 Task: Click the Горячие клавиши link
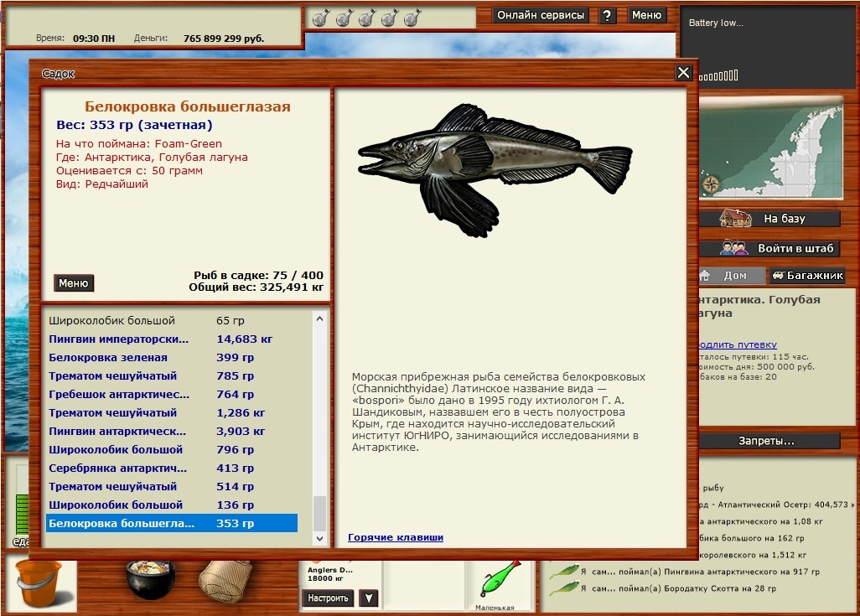coord(396,537)
